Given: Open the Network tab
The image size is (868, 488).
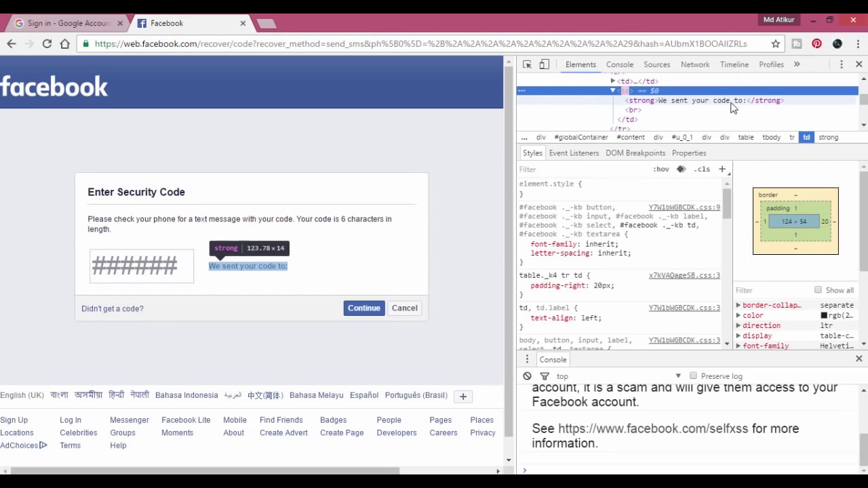Looking at the screenshot, I should 695,64.
